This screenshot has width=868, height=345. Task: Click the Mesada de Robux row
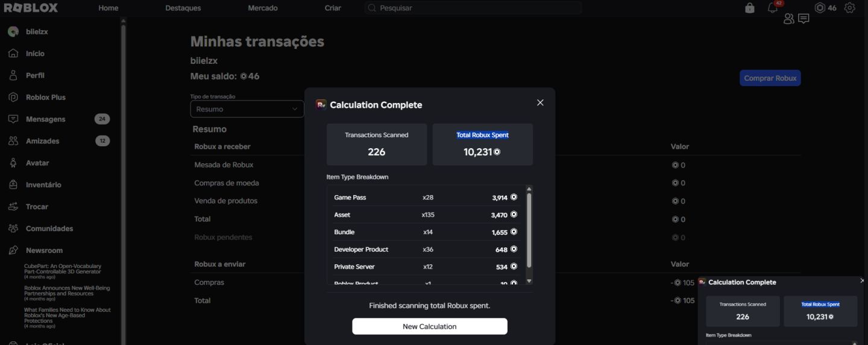(495, 164)
